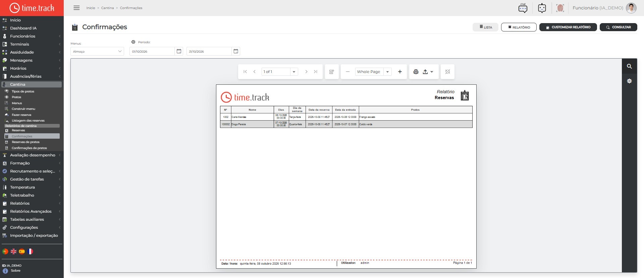Viewport: 644px width, 278px height.
Task: Switch to RELATÓRIO view
Action: pyautogui.click(x=519, y=27)
